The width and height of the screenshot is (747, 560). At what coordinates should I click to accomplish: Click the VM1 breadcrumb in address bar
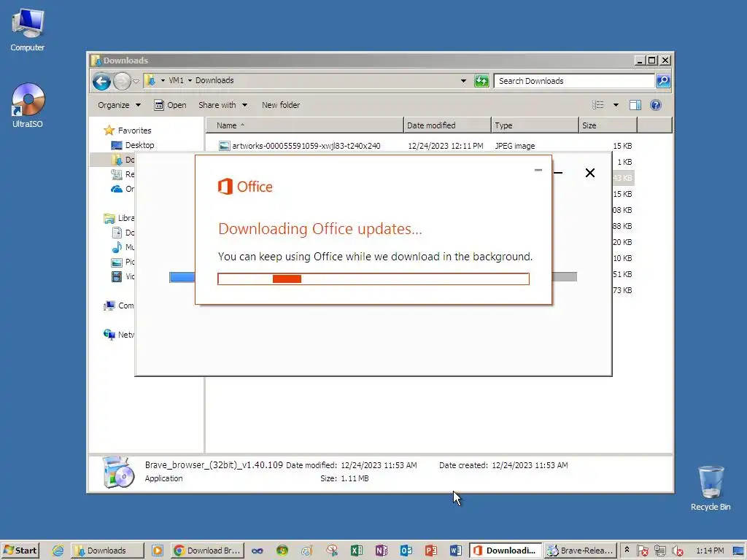tap(176, 80)
